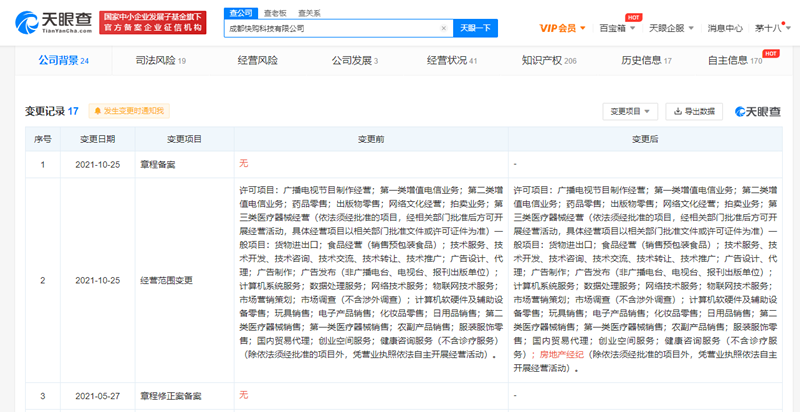Click the company name search input field
Viewport: 800px width, 412px height.
pyautogui.click(x=330, y=28)
